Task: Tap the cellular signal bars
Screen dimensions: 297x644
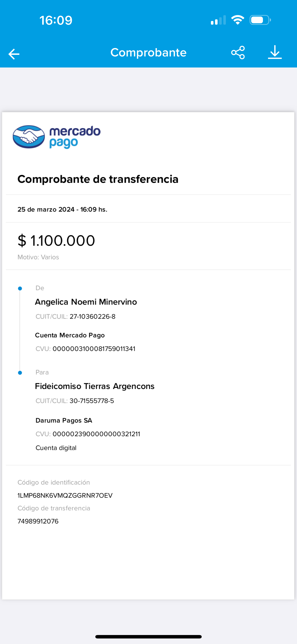Action: coord(218,20)
